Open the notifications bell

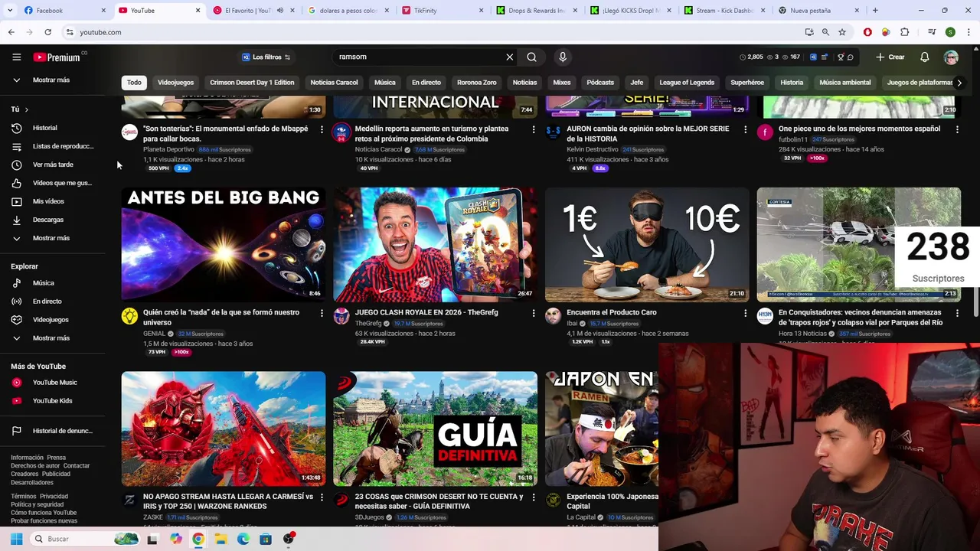924,57
